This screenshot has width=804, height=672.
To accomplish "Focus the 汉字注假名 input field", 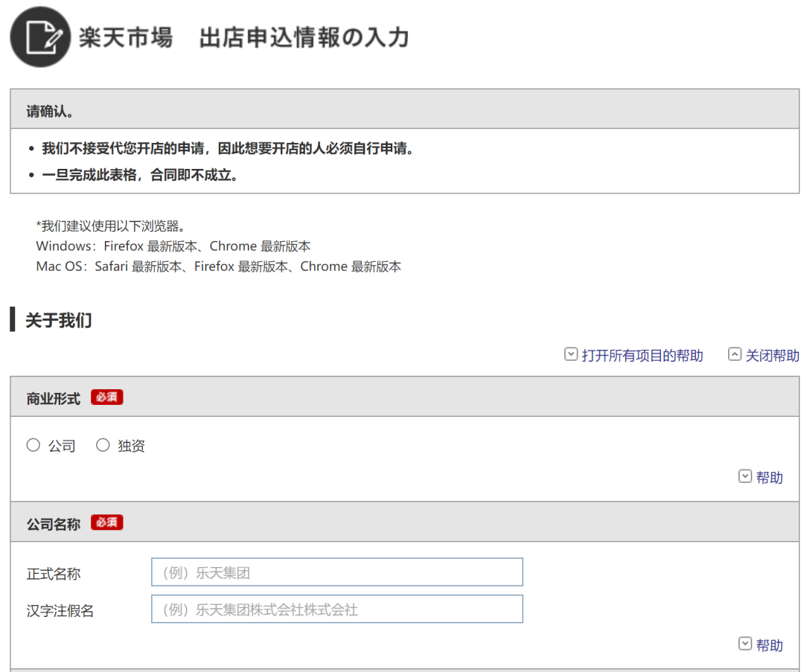I will [x=337, y=609].
